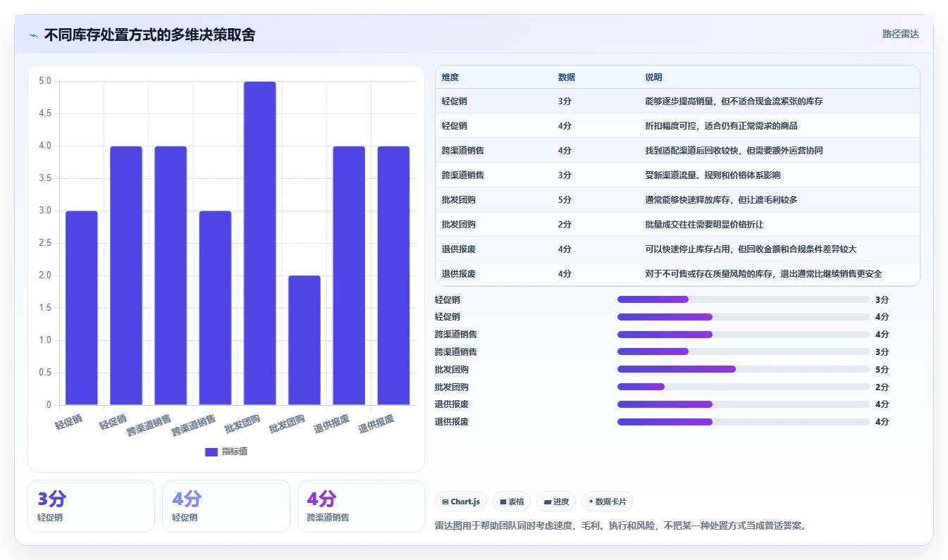Open the 4分 轻促销 data card
Screen dimensions: 948x560
click(226, 506)
